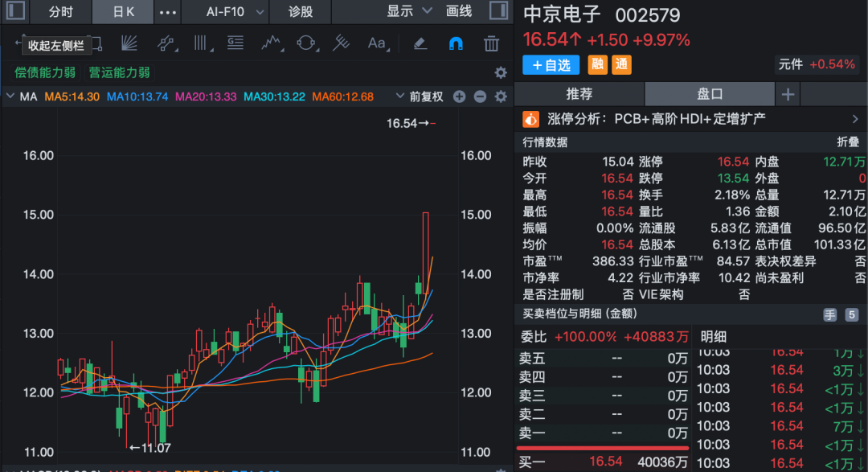Click the 买一 16.54 bid row
The image size is (868, 472).
[x=604, y=462]
